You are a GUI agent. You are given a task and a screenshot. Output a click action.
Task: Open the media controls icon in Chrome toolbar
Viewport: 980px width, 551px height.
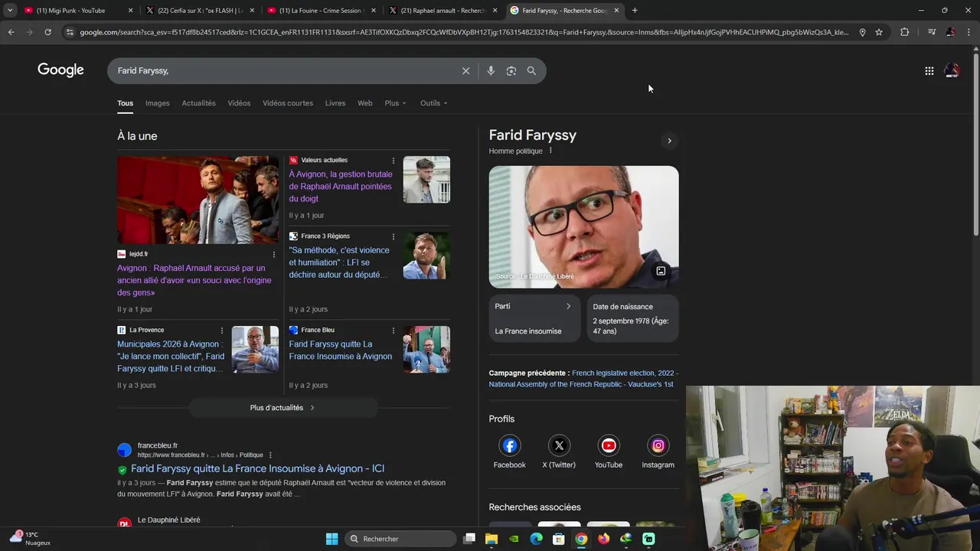(x=931, y=32)
